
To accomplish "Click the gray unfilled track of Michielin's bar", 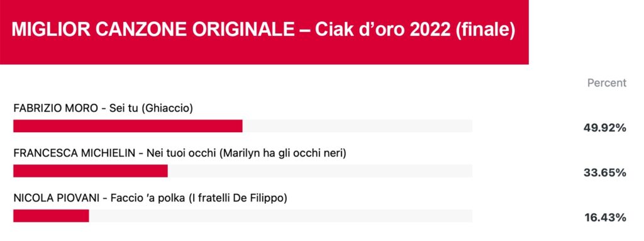I will (320, 171).
